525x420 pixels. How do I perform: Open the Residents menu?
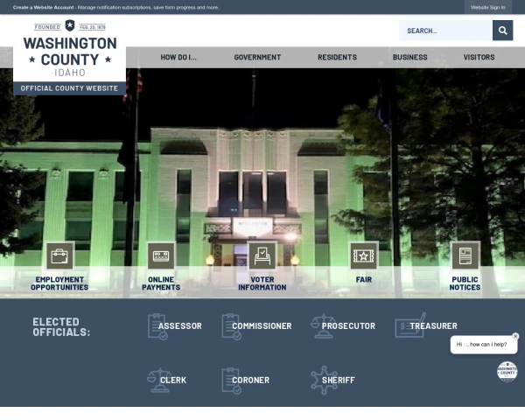337,57
